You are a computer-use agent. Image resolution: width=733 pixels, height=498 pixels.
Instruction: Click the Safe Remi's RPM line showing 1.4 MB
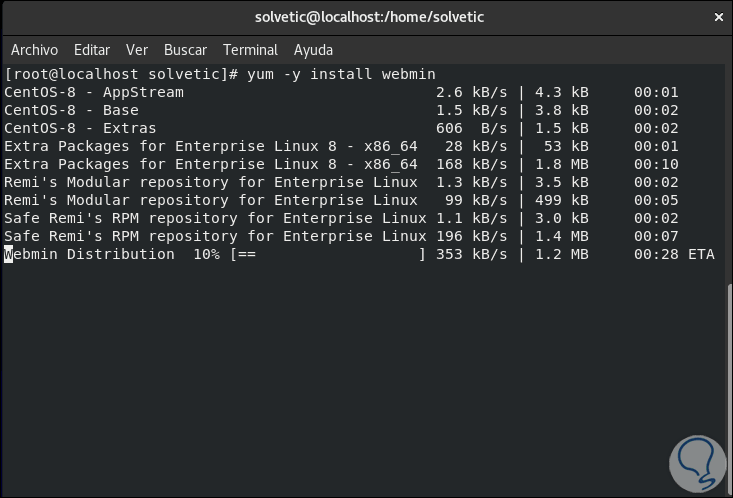(x=215, y=236)
